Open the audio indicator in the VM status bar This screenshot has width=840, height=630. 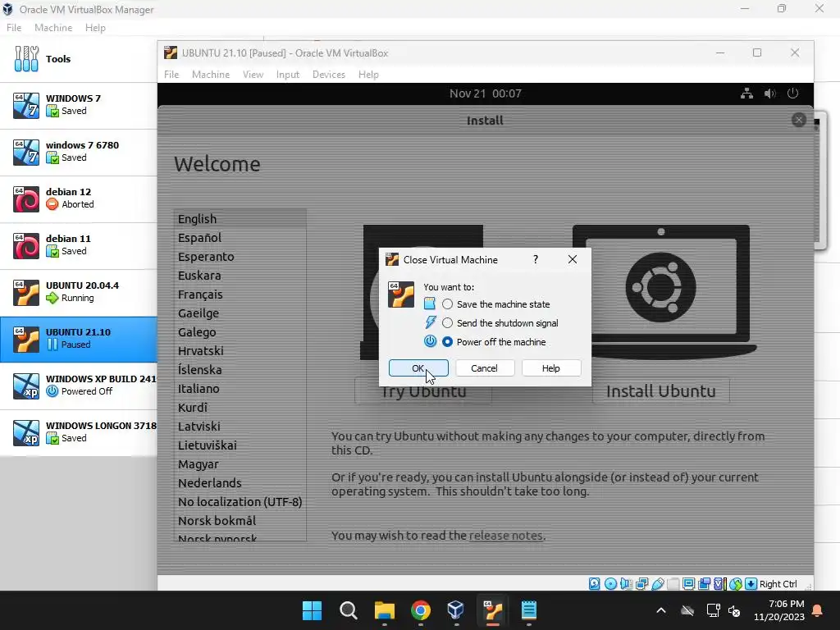pos(626,584)
